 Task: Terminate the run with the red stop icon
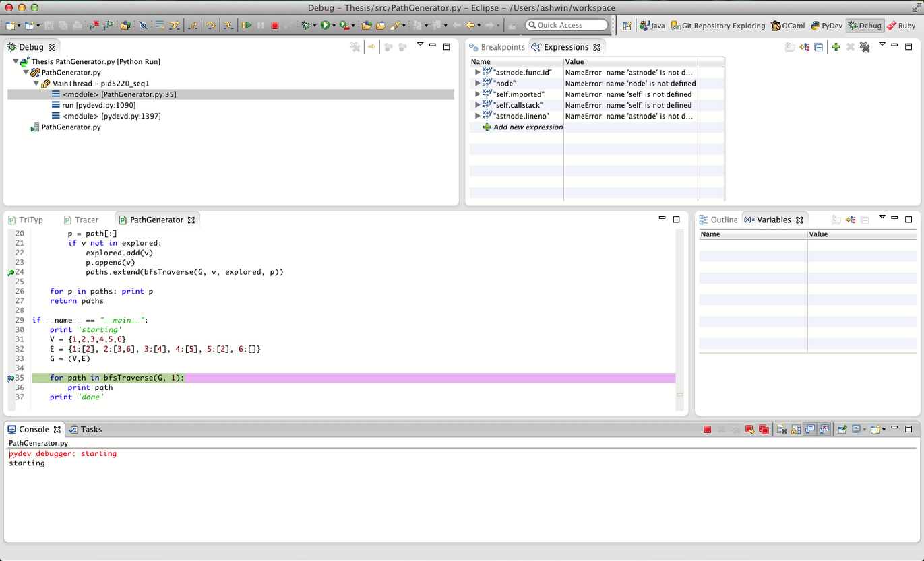coord(274,25)
